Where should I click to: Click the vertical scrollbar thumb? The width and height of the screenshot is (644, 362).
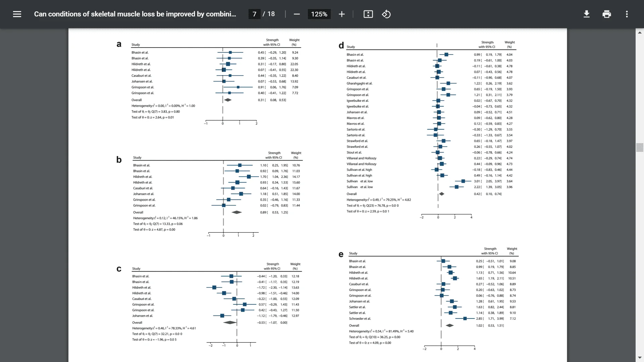pos(640,147)
